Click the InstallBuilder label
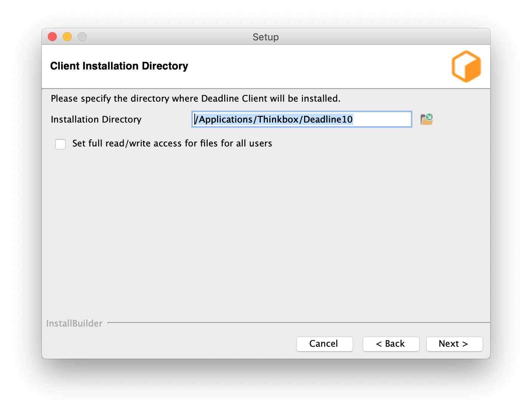Viewport: 532px width, 414px height. (x=74, y=323)
